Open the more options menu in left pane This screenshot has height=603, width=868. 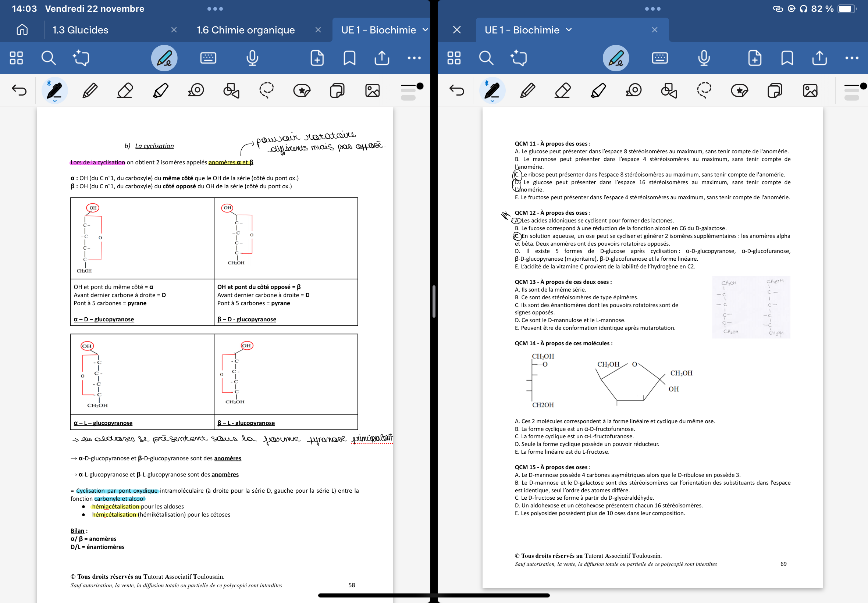tap(414, 58)
